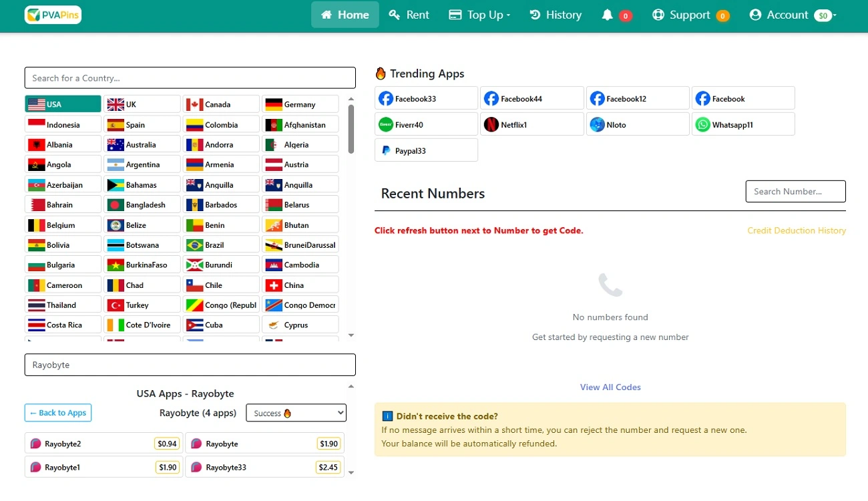Select Rayobyte33 app priced $2.45
Image resolution: width=868 pixels, height=501 pixels.
pos(264,467)
